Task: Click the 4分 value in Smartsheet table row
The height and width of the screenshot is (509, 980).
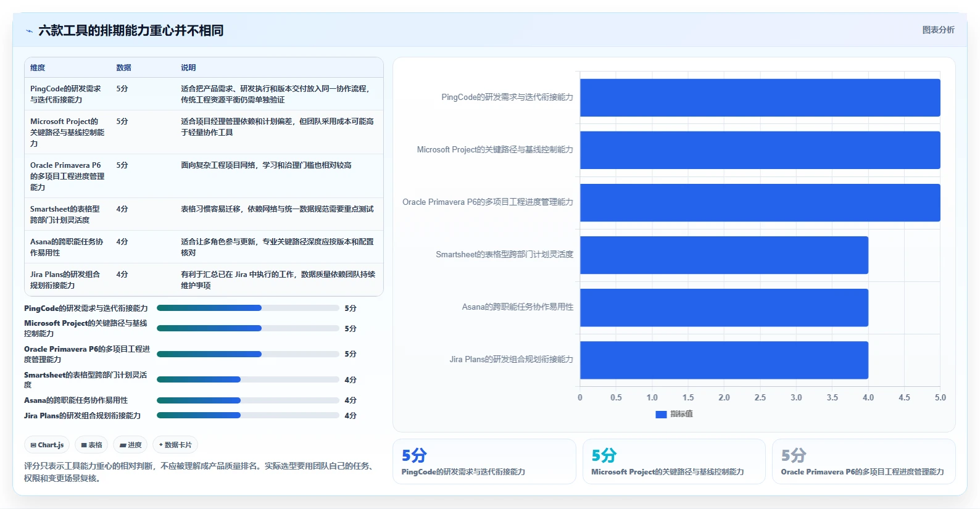Action: (122, 209)
